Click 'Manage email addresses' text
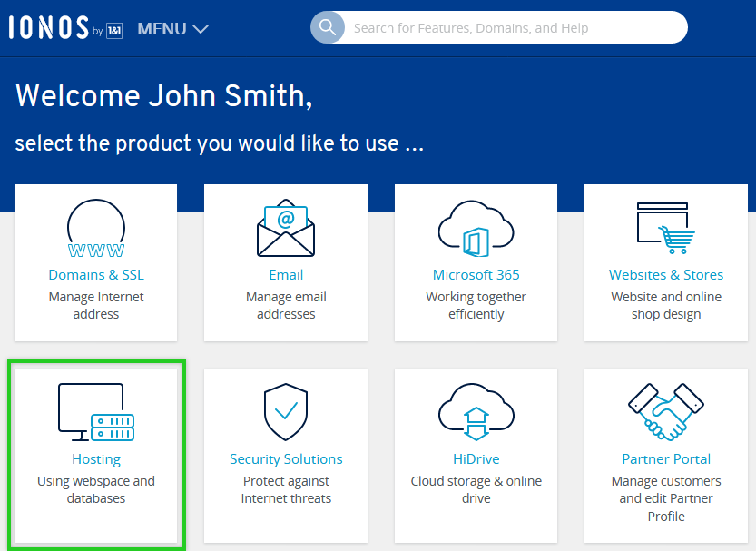This screenshot has height=551, width=756. [x=286, y=305]
